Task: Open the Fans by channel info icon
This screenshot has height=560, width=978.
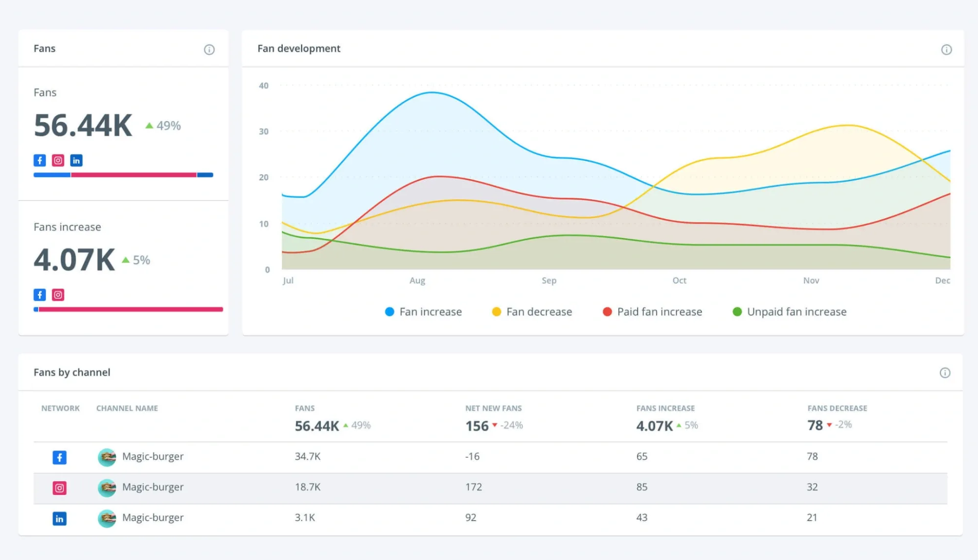Action: click(946, 373)
